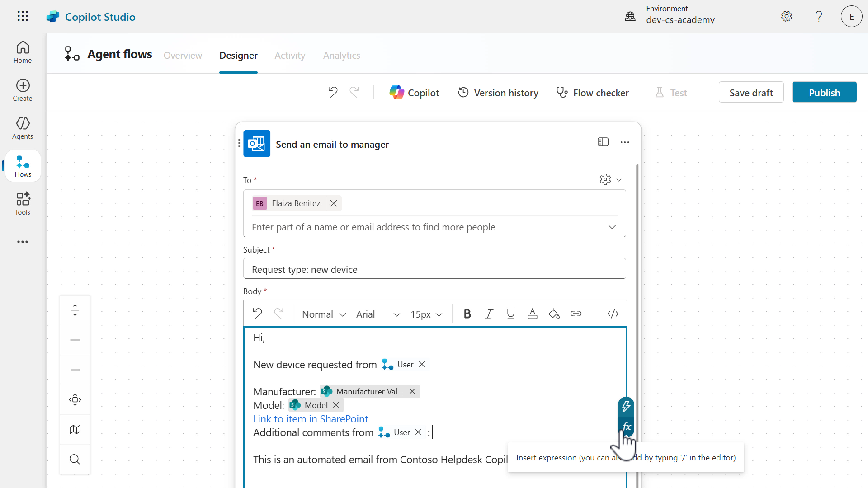
Task: Toggle code view in body editor
Action: pyautogui.click(x=613, y=314)
